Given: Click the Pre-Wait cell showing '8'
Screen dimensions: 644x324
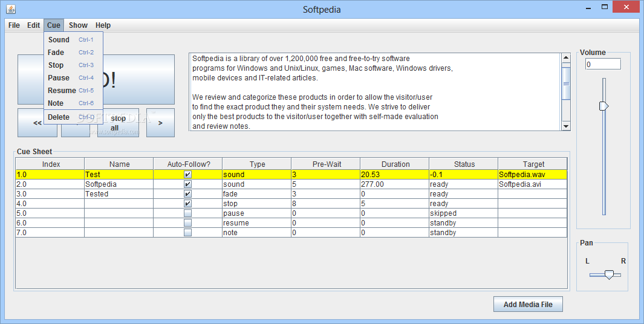Looking at the screenshot, I should point(326,204).
